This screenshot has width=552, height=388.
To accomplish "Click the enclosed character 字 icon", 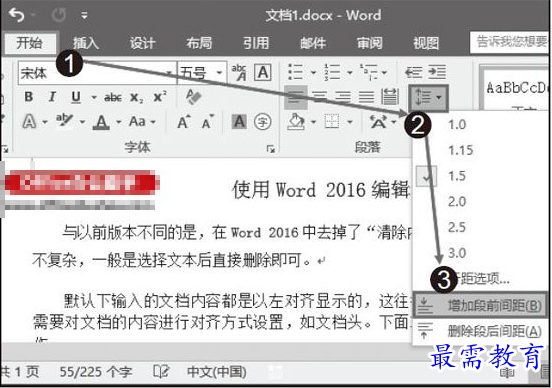I will click(x=263, y=122).
